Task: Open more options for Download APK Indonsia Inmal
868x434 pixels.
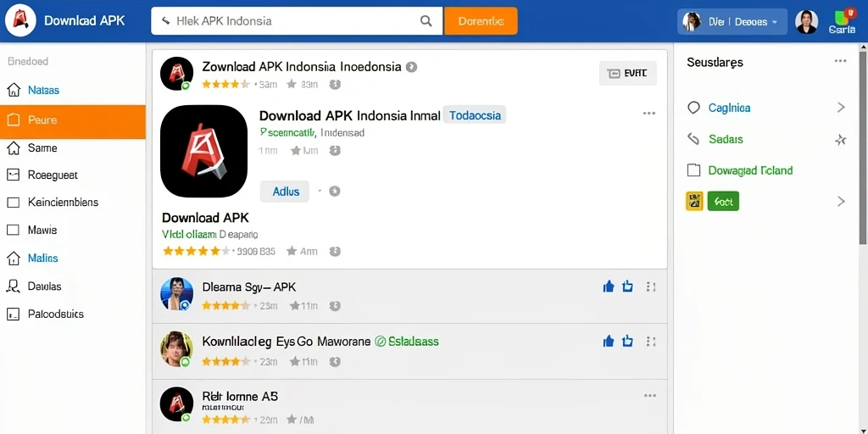Action: point(649,114)
